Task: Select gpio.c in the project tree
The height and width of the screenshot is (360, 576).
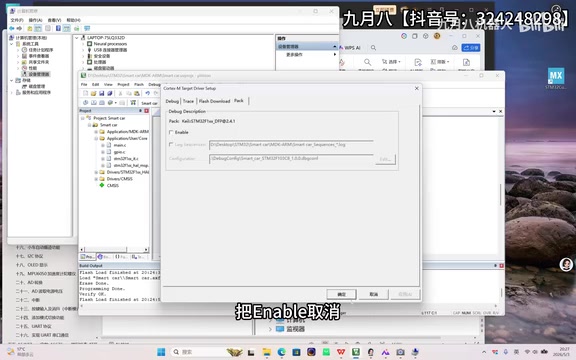Action: point(119,152)
